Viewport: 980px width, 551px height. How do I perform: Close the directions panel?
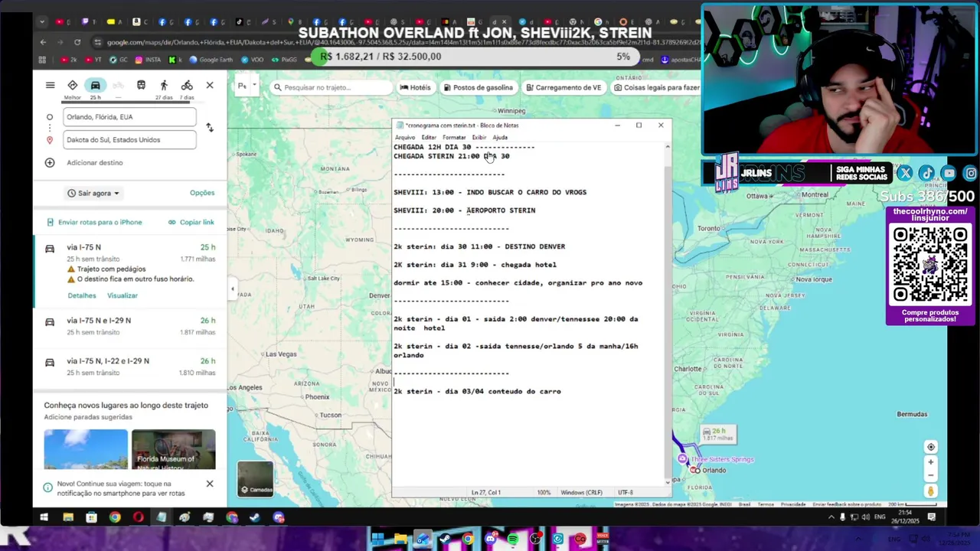[210, 85]
